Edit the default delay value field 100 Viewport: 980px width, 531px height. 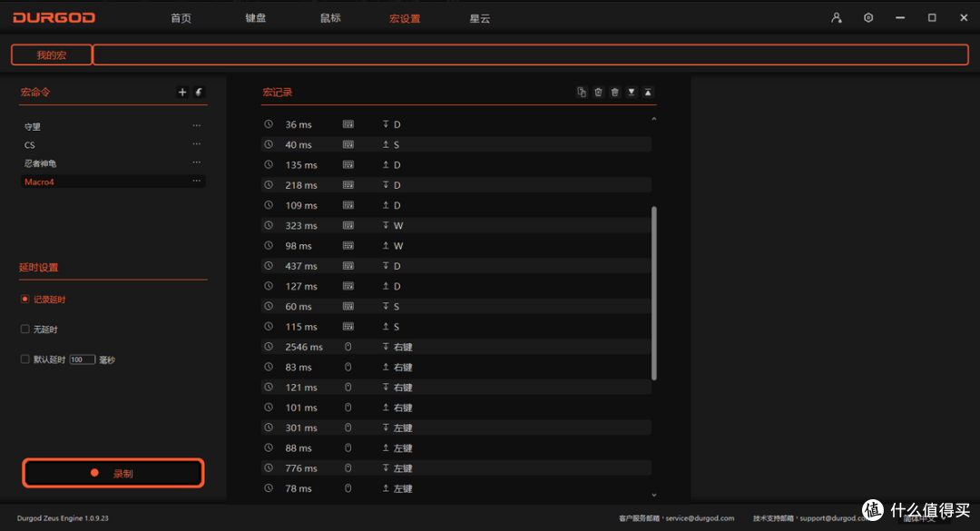point(82,359)
